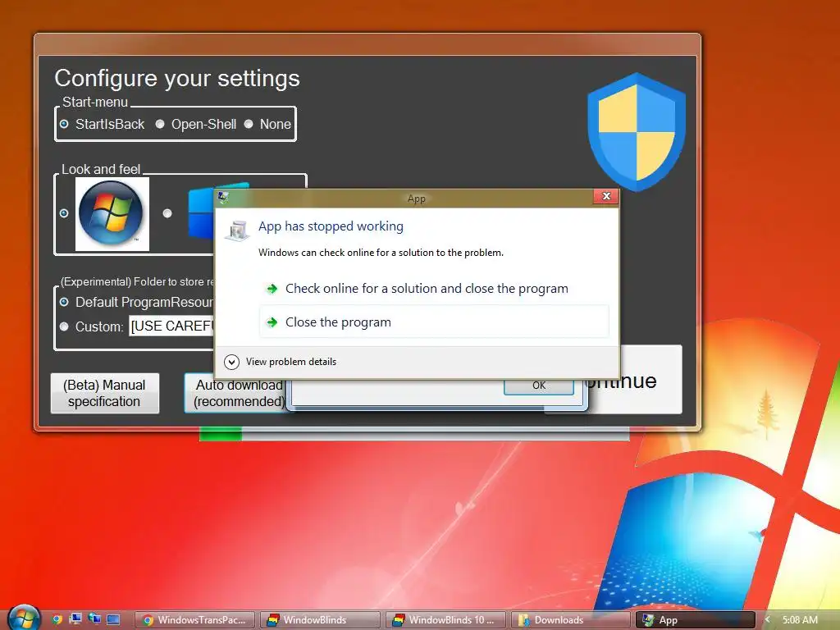Image resolution: width=840 pixels, height=630 pixels.
Task: Click the blue and yellow shield icon
Action: pos(637,132)
